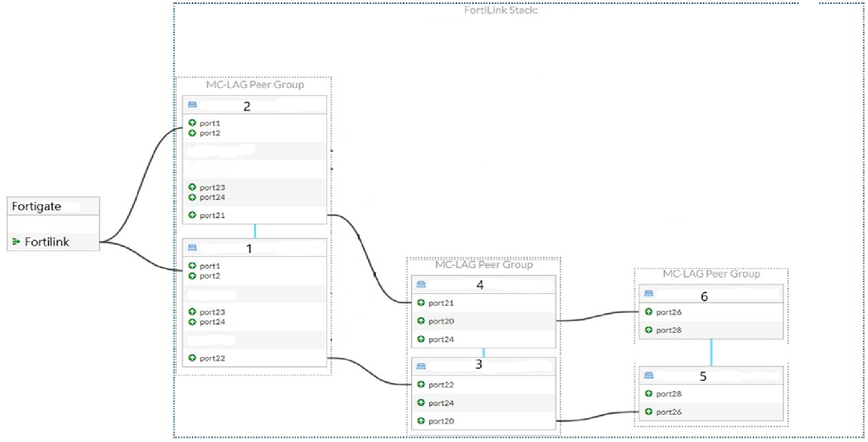868x442 pixels.
Task: Select the port20 label on switch 4
Action: coord(441,321)
